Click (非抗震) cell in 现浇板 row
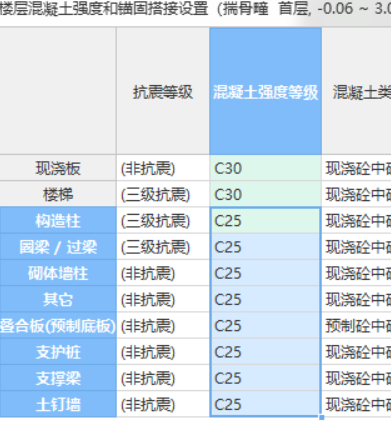The height and width of the screenshot is (424, 391). point(163,168)
